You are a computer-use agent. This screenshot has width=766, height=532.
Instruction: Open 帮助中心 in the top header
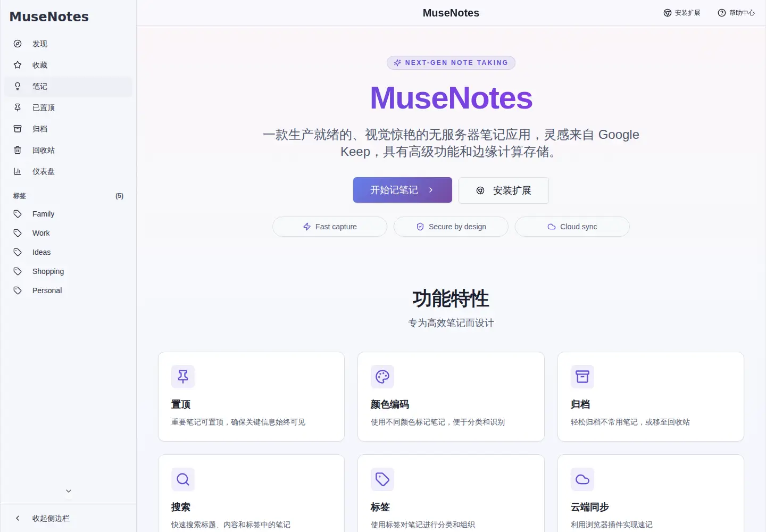pos(736,13)
